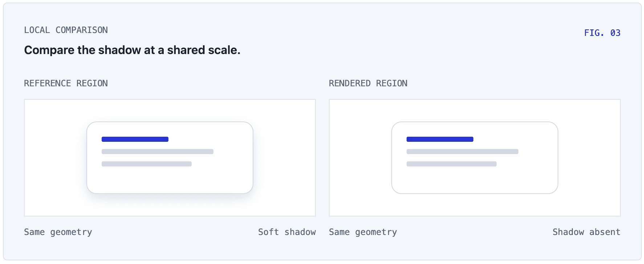644x264 pixels.
Task: Click the RENDERED REGION label
Action: point(368,83)
